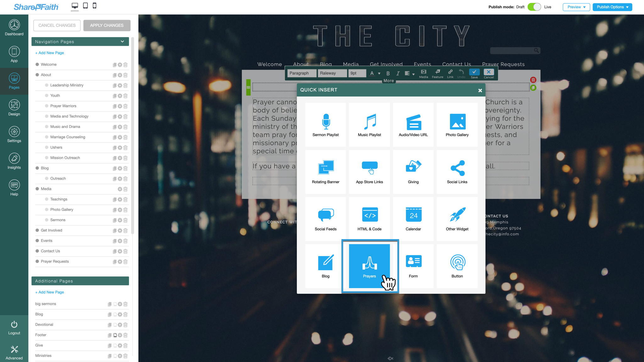Select the Mission Outreach page
This screenshot has width=644, height=362.
pos(65,158)
